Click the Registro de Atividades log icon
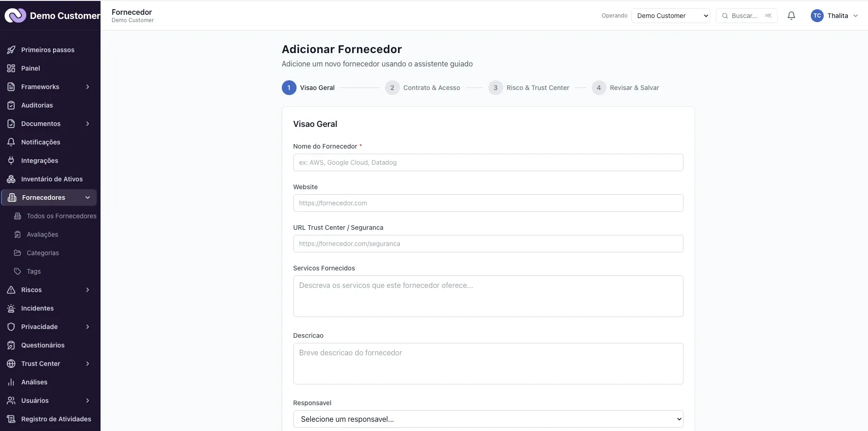Image resolution: width=868 pixels, height=431 pixels. (x=11, y=419)
